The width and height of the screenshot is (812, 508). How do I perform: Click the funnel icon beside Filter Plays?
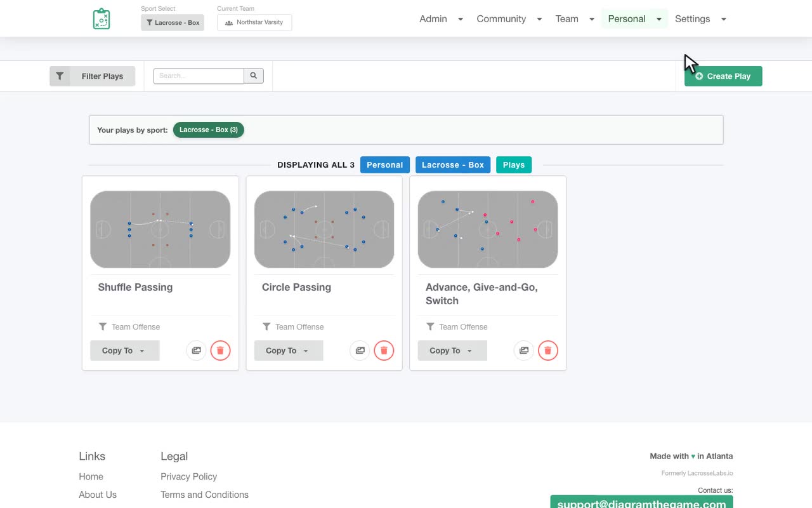pyautogui.click(x=60, y=76)
